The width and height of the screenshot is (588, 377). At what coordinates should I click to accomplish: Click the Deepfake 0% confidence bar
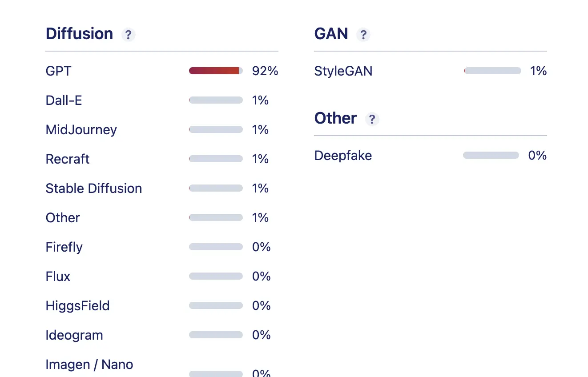[x=491, y=155]
